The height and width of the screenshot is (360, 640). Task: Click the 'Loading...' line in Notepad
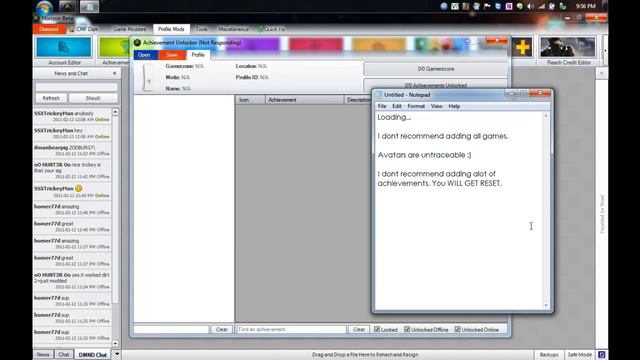(394, 117)
